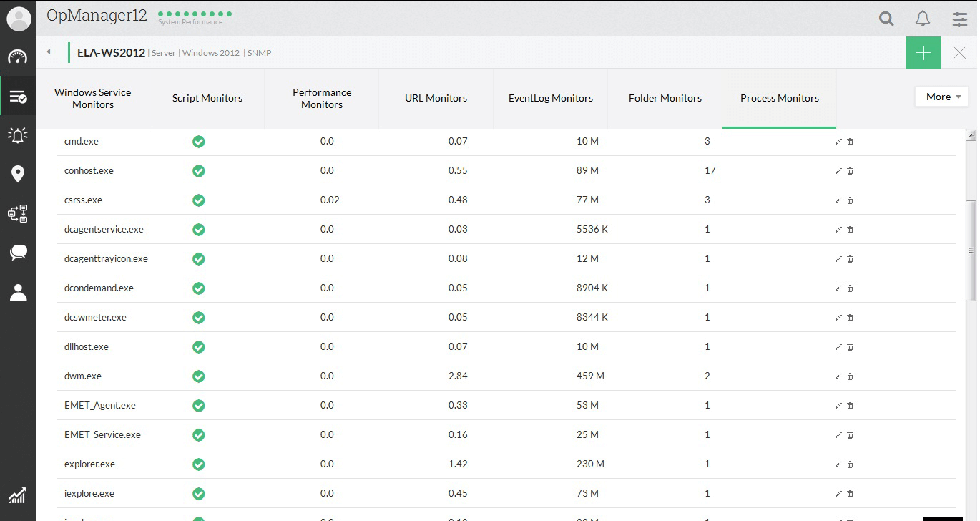Open the EventLog Monitors tab
The width and height of the screenshot is (980, 521).
551,98
